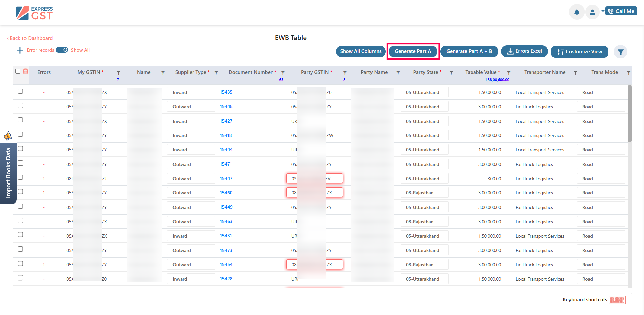Click Party GSTIN field for document 15447

[314, 179]
